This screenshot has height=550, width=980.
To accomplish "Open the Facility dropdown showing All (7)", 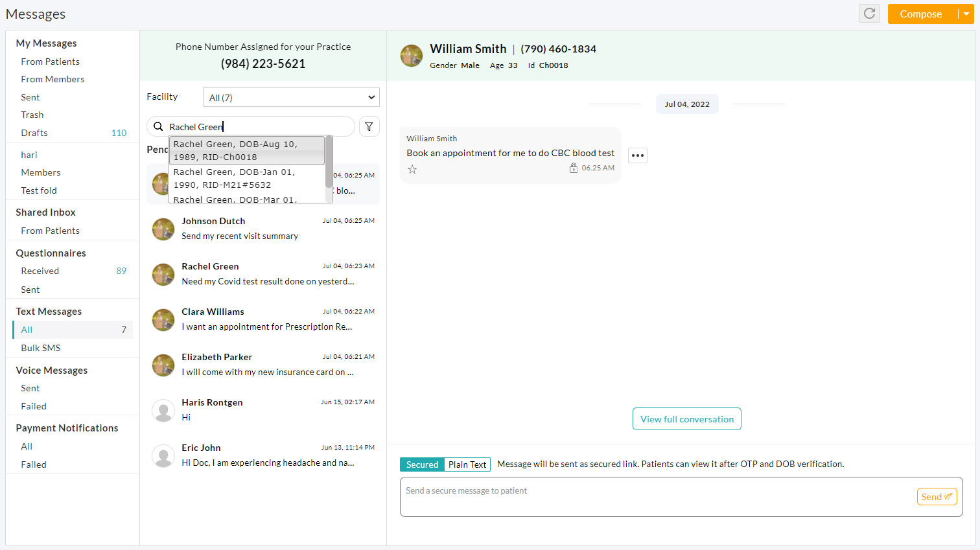I will tap(290, 97).
